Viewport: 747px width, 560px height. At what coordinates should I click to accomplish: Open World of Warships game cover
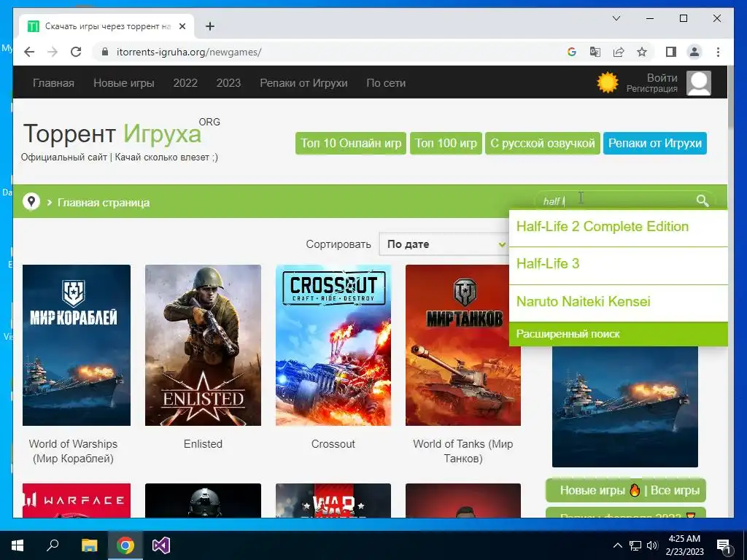76,345
